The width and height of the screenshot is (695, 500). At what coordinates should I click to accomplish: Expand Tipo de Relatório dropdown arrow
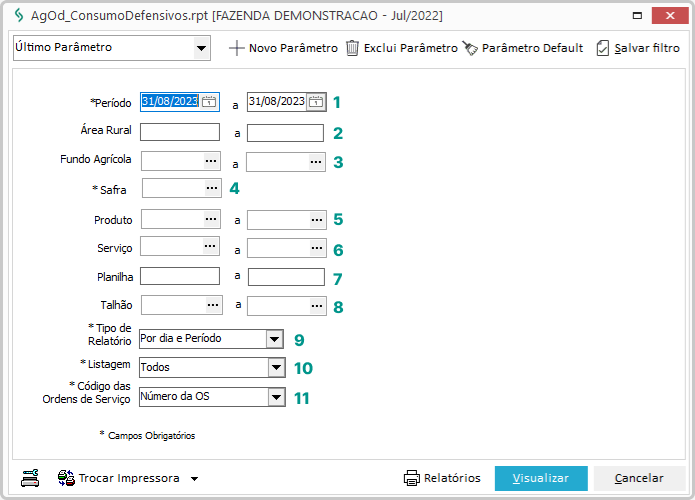pyautogui.click(x=274, y=339)
